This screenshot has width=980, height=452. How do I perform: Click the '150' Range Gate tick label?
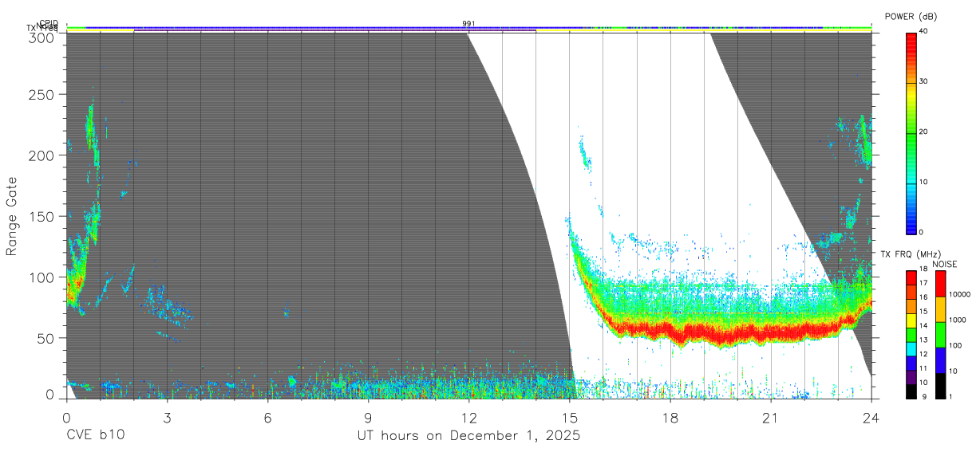pyautogui.click(x=42, y=216)
